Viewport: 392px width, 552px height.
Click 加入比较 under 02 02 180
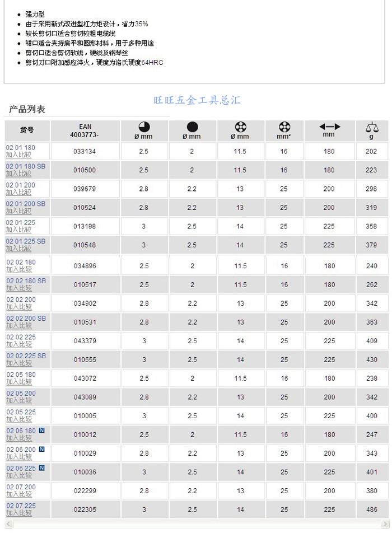(18, 269)
